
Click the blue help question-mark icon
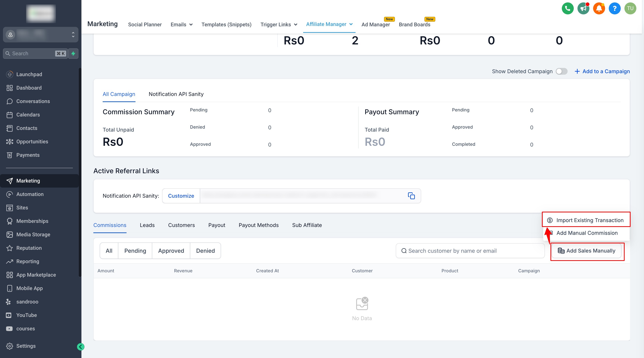tap(615, 9)
